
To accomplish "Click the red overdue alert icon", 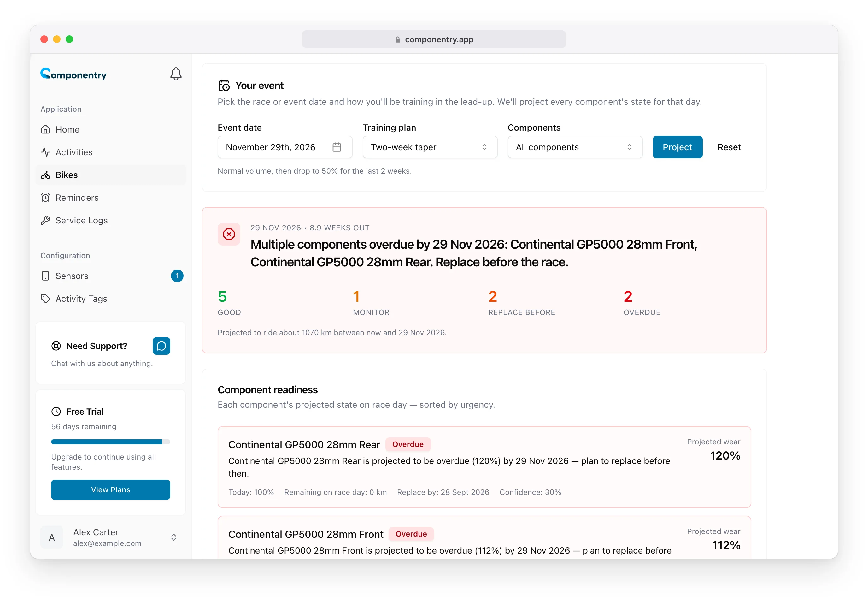I will 229,234.
